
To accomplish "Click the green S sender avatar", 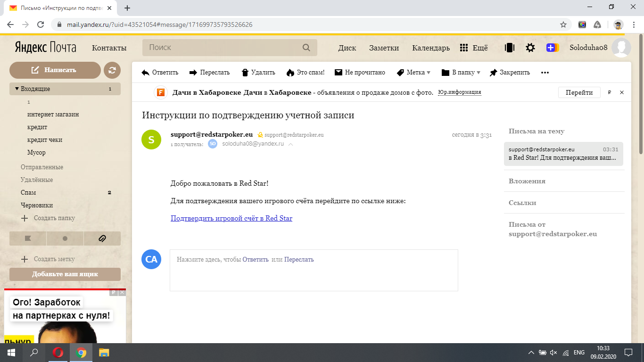I will pos(151,140).
